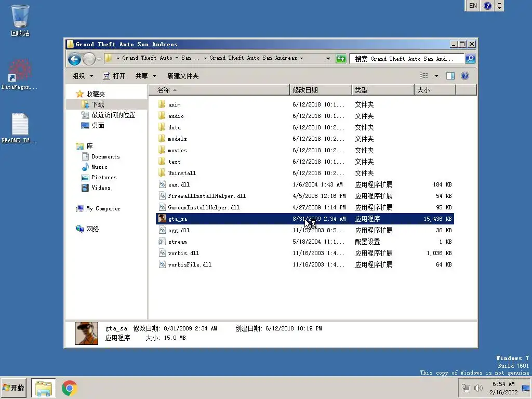Select the models folder icon
Image resolution: width=532 pixels, height=399 pixels.
[162, 139]
